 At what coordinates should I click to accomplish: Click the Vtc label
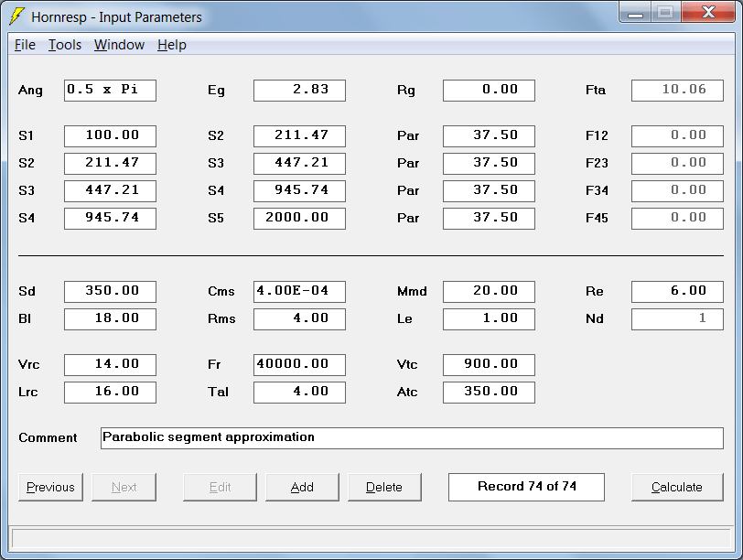coord(407,364)
